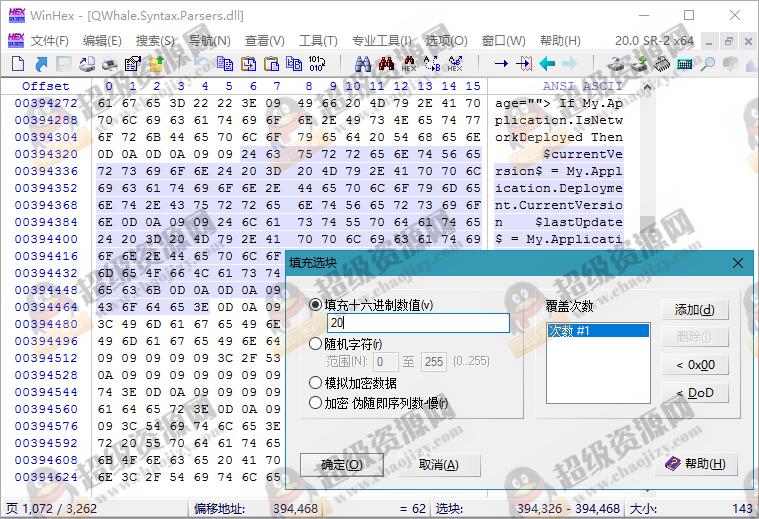Select 次数 #1 in the pass list
The width and height of the screenshot is (759, 519).
tap(597, 331)
